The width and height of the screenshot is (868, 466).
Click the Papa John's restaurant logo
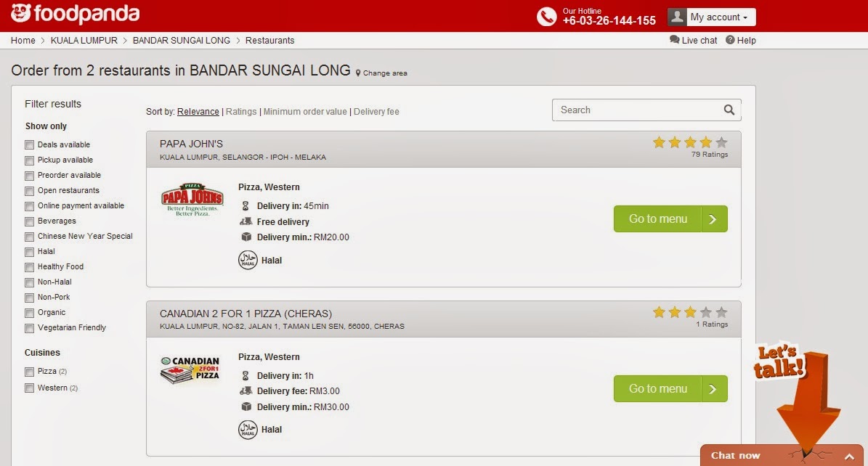(x=192, y=199)
